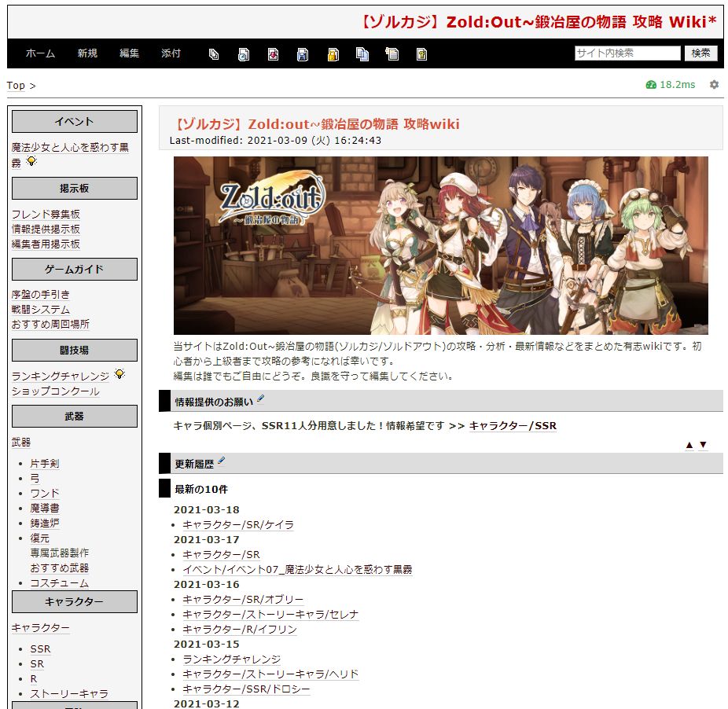Jump up with the ▲ arrow
Viewport: 728px width, 709px height.
click(689, 445)
